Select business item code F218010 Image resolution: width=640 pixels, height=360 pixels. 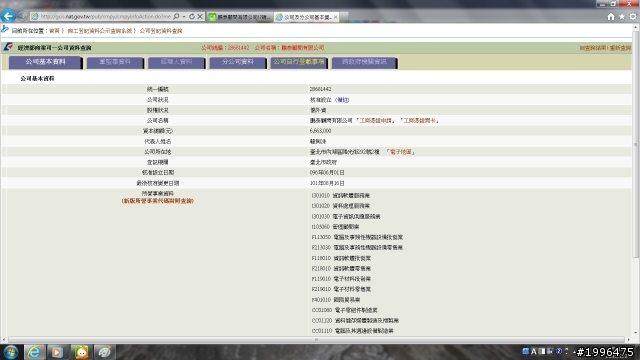pyautogui.click(x=321, y=269)
